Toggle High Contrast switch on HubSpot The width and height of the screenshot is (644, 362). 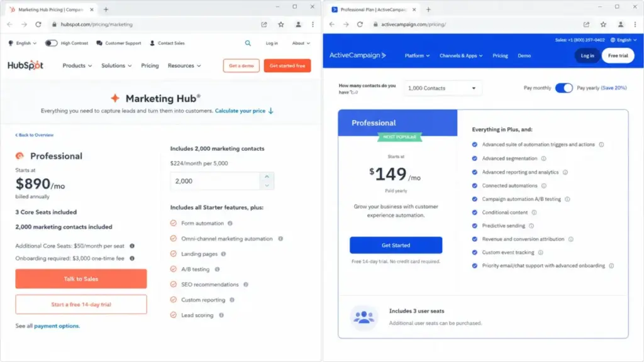click(x=51, y=43)
